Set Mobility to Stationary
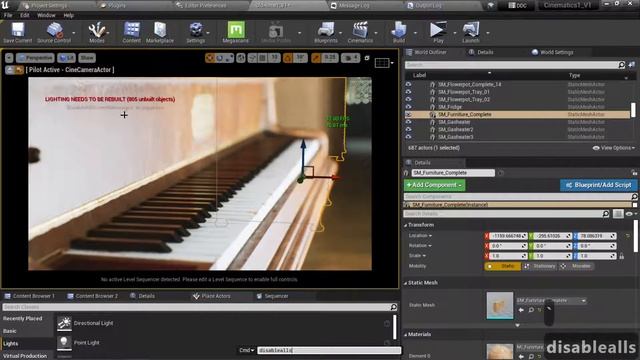640x360 pixels. pos(540,266)
